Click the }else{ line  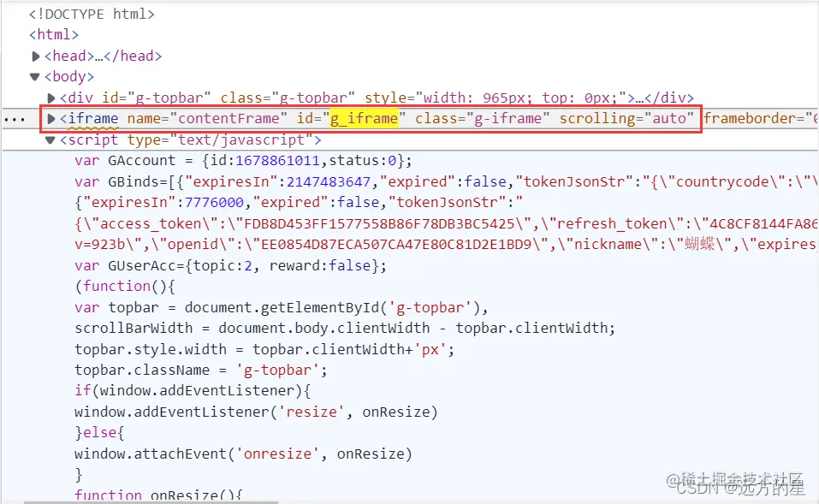tap(99, 432)
